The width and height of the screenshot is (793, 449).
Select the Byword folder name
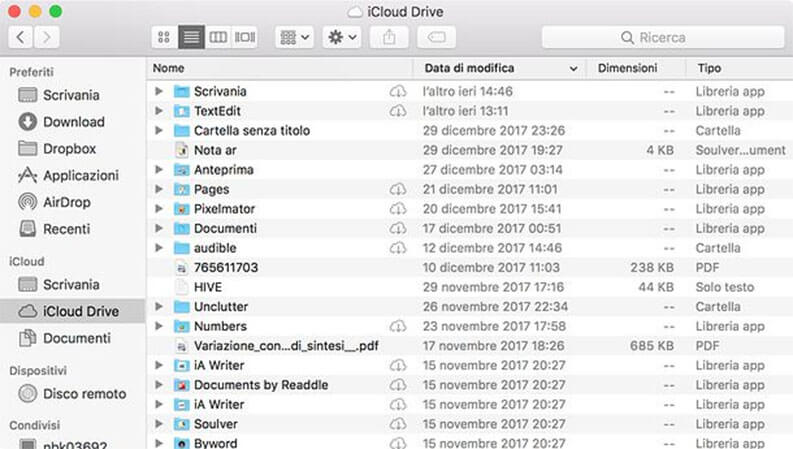point(215,443)
